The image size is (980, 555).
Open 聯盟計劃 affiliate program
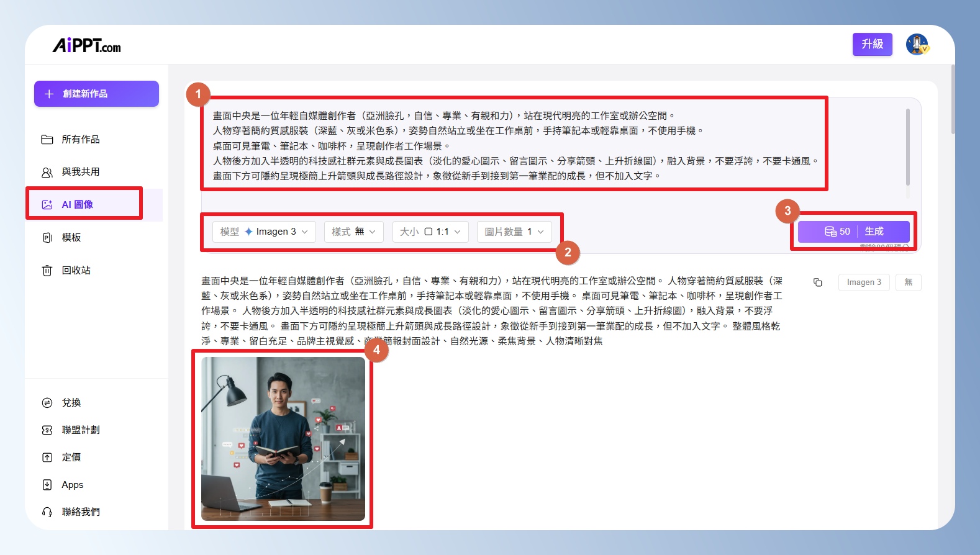[80, 430]
